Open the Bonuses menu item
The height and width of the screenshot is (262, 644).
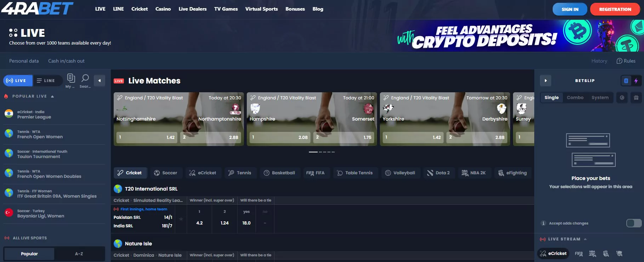tap(295, 9)
